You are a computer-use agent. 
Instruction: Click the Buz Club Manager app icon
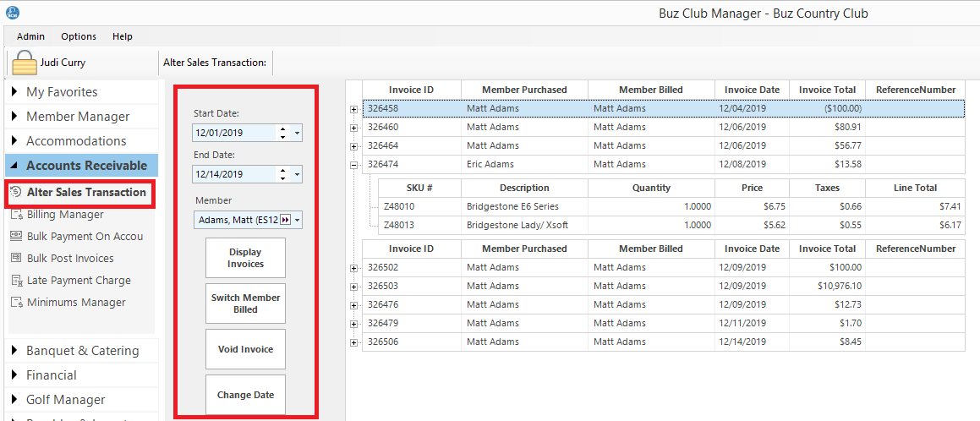pyautogui.click(x=12, y=13)
